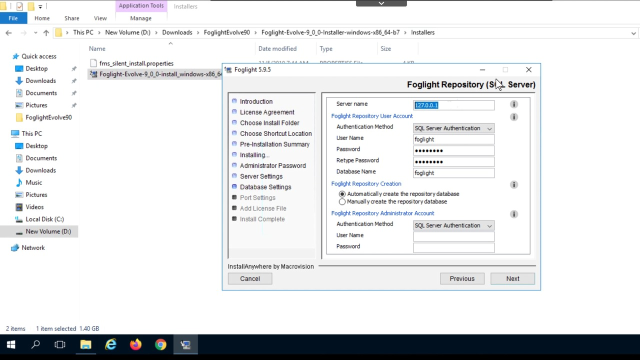Click info icon beside Server name
Image resolution: width=640 pixels, height=360 pixels.
click(x=514, y=104)
